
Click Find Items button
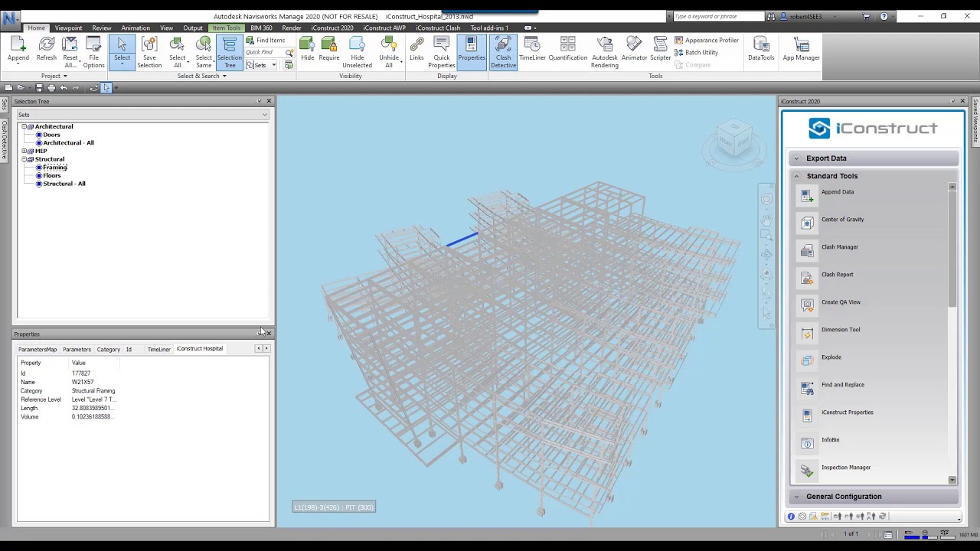266,41
